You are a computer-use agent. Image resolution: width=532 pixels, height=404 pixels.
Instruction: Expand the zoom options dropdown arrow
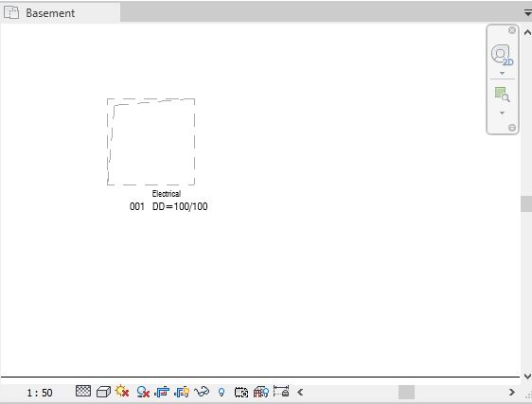(x=502, y=113)
